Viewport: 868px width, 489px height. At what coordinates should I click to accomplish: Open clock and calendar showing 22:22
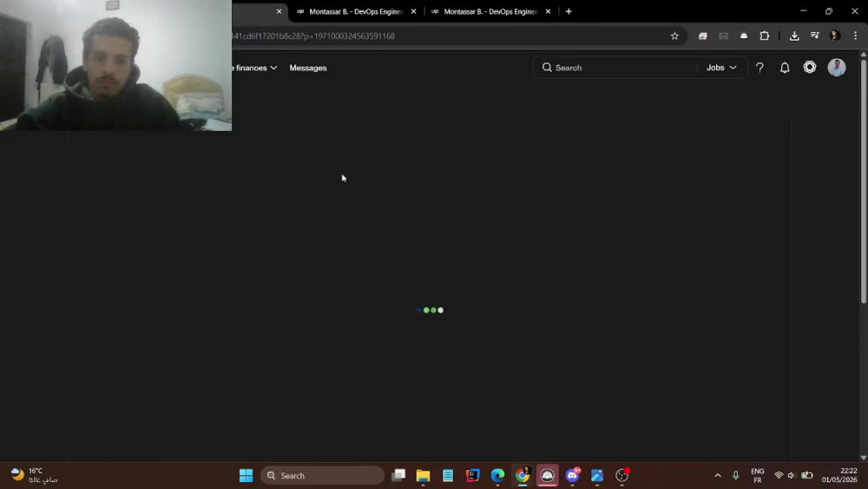[x=840, y=475]
